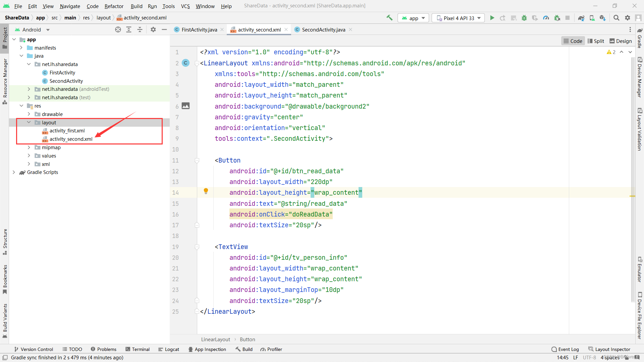Switch to the SecondActivity.java tab
The image size is (644, 362).
pyautogui.click(x=323, y=30)
